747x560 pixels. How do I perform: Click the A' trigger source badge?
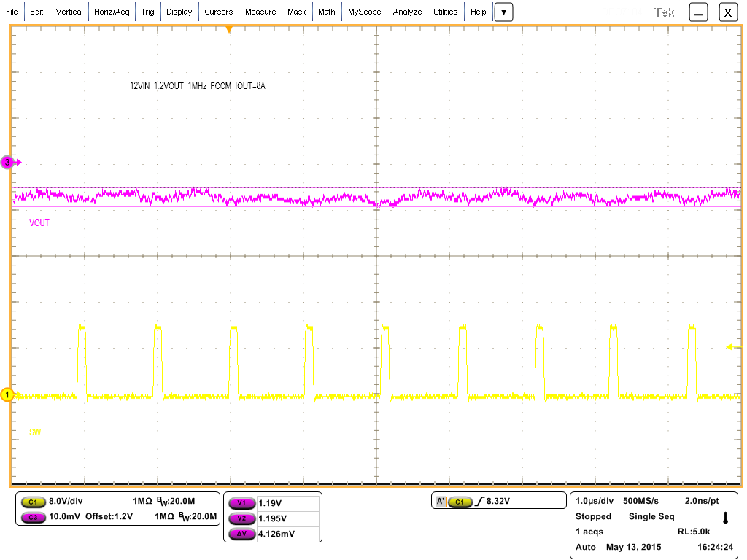[x=440, y=500]
